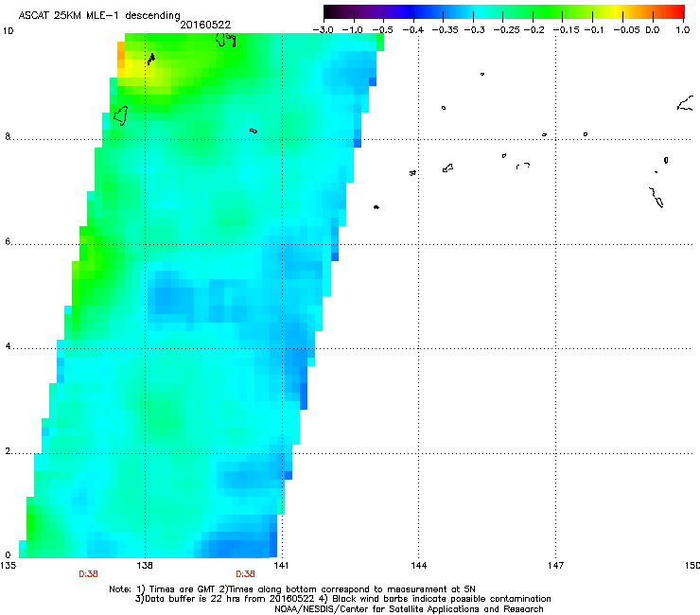700x615 pixels.
Task: Select the -0.5 color scale label
Action: pyautogui.click(x=382, y=30)
